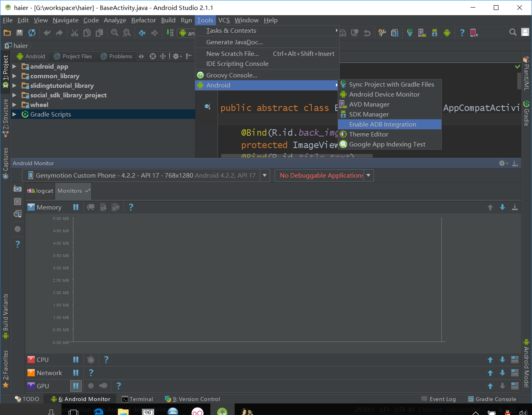Open Project Structure icon in the toolbar
This screenshot has width=532, height=415.
(x=395, y=33)
